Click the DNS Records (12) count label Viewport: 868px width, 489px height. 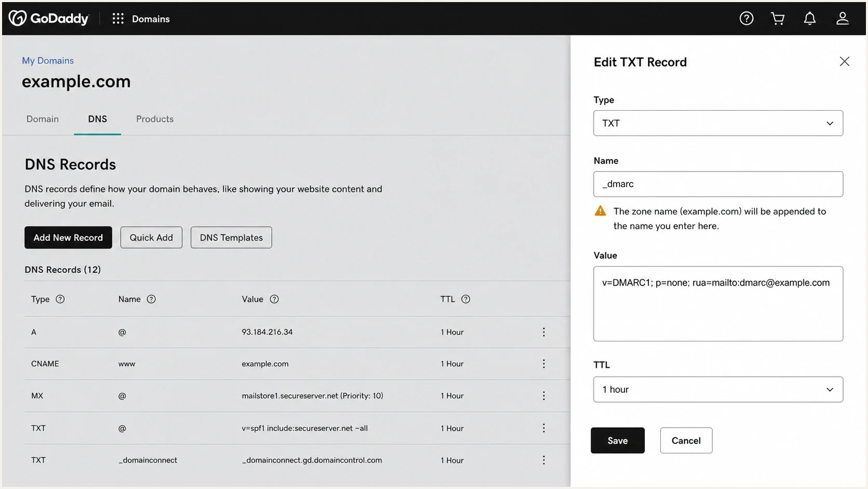coord(63,270)
